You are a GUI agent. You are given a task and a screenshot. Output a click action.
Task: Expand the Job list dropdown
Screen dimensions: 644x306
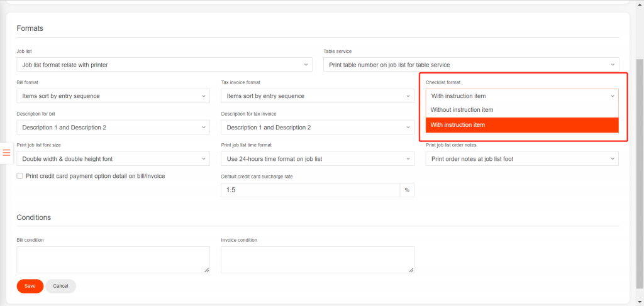click(x=164, y=65)
